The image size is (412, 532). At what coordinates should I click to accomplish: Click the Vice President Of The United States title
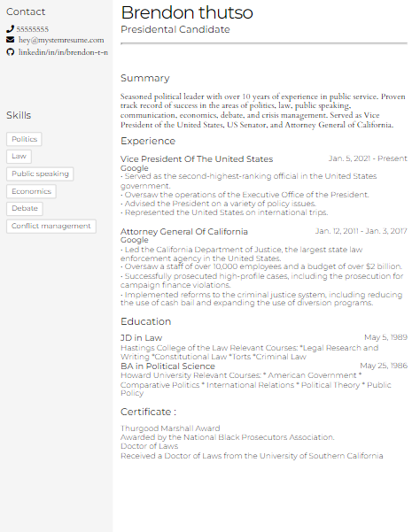197,159
